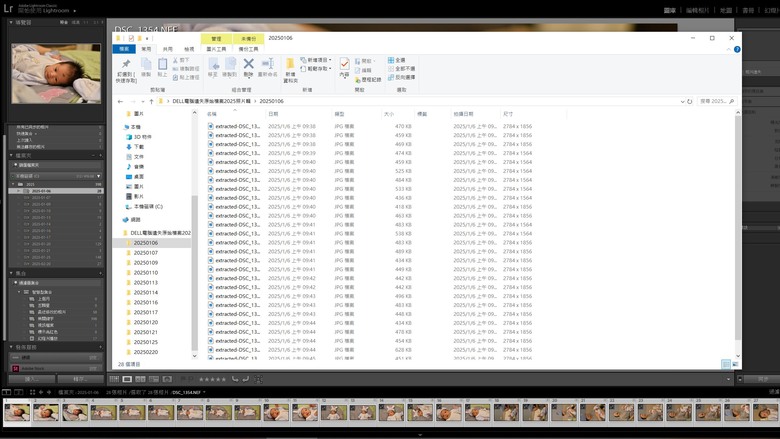The height and width of the screenshot is (439, 780).
Task: Click the Delete (red X) ribbon icon
Action: tap(248, 67)
